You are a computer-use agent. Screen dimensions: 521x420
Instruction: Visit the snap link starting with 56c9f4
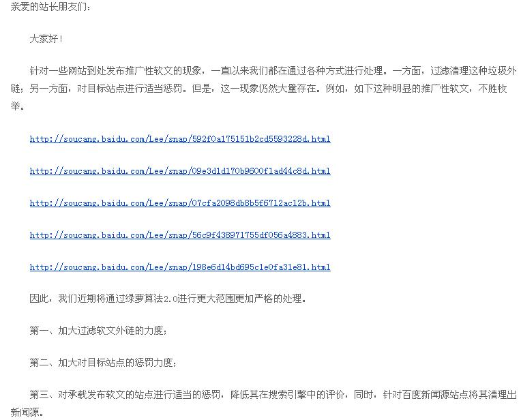coord(180,235)
